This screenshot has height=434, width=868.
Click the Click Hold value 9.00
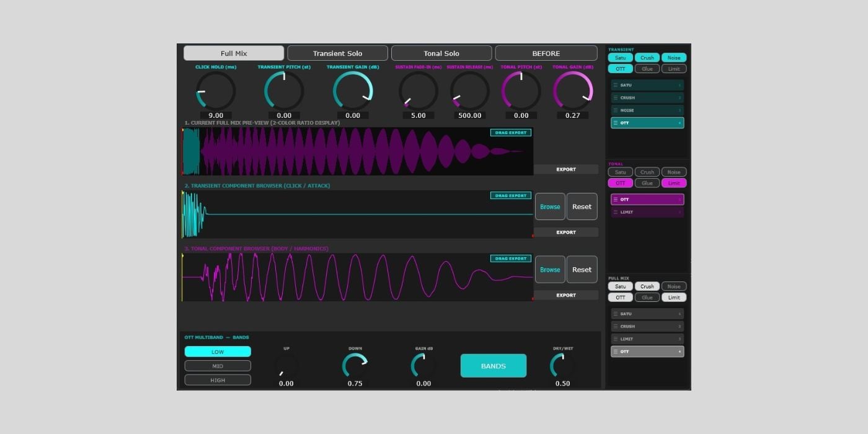click(216, 115)
